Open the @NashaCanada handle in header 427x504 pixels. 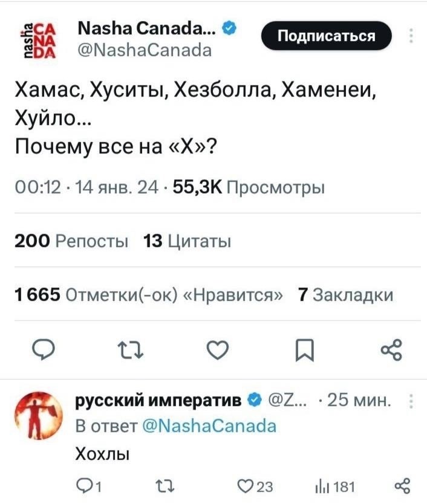point(144,50)
